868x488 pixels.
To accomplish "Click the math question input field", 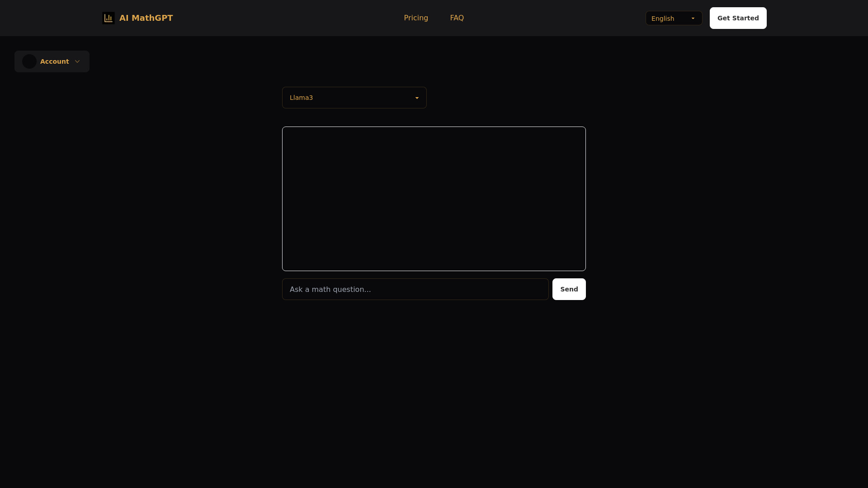I will 415,289.
